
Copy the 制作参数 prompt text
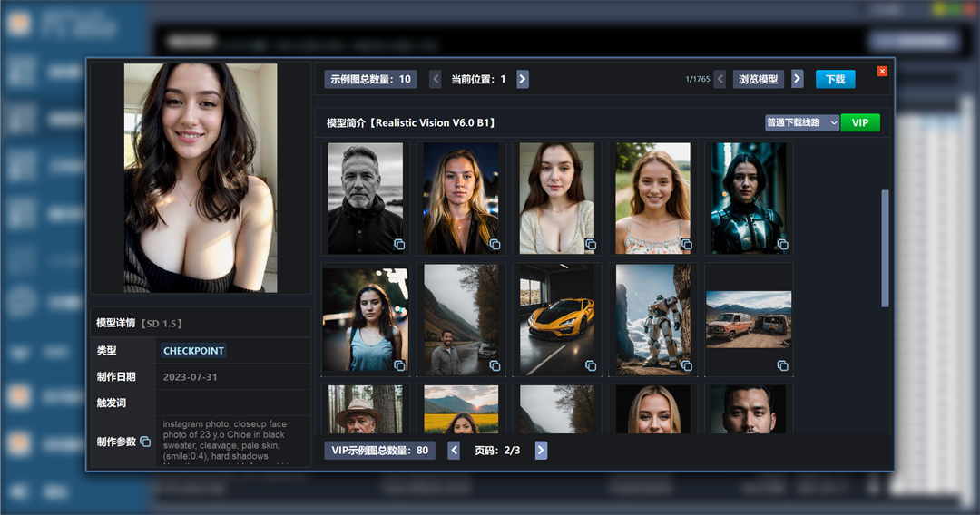pos(145,442)
